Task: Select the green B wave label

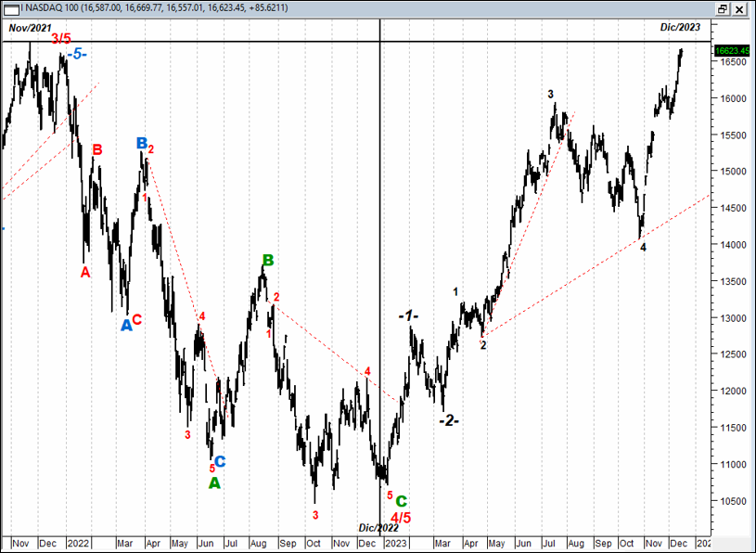Action: coord(267,261)
